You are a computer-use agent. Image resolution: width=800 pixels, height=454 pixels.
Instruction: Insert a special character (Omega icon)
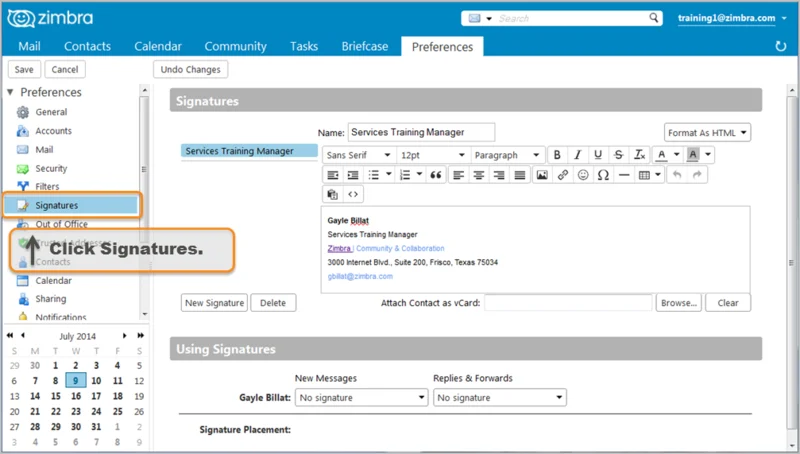pos(603,175)
